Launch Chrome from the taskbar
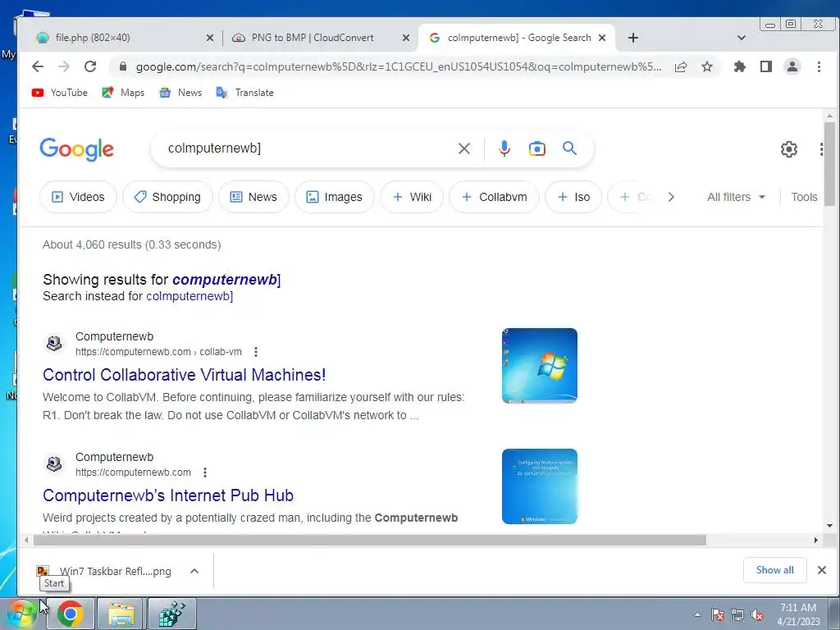The image size is (840, 630). (71, 614)
